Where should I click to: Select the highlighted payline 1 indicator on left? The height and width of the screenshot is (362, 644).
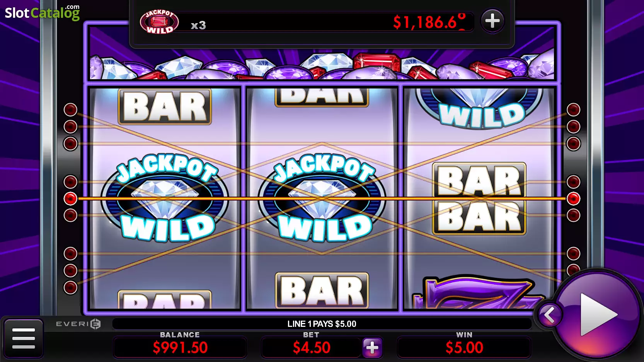[70, 199]
